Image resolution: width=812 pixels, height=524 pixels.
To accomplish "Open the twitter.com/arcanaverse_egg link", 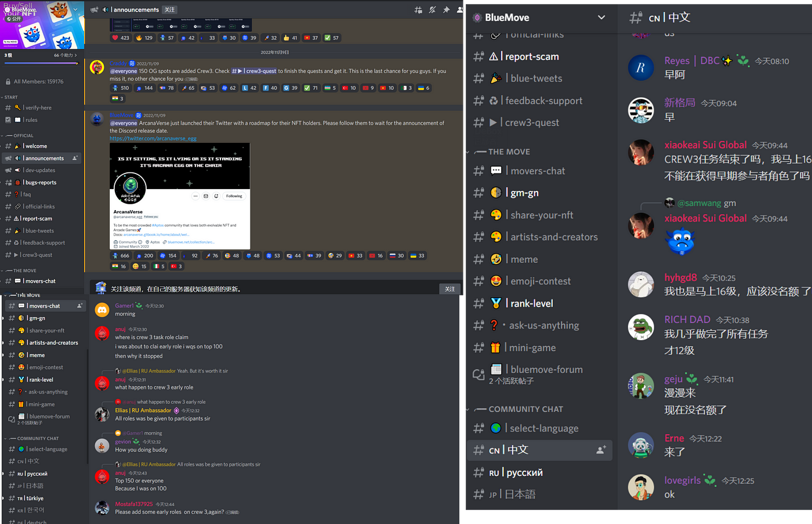I will coord(153,139).
